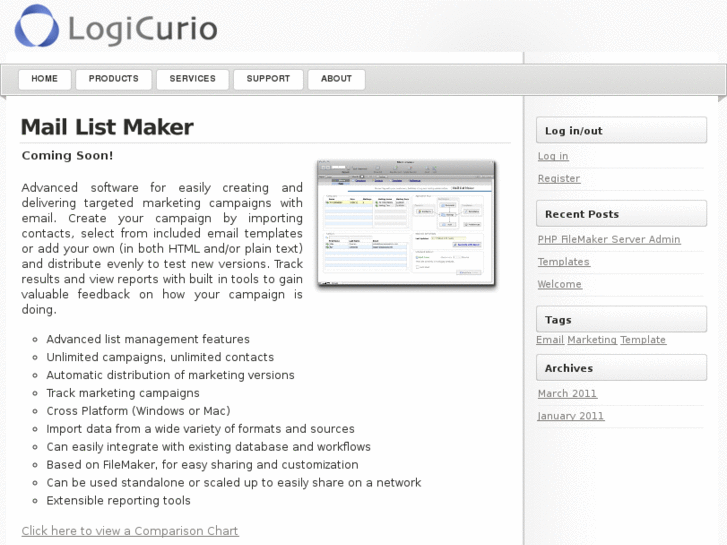Go to the HOME menu item
The height and width of the screenshot is (545, 727).
(45, 79)
